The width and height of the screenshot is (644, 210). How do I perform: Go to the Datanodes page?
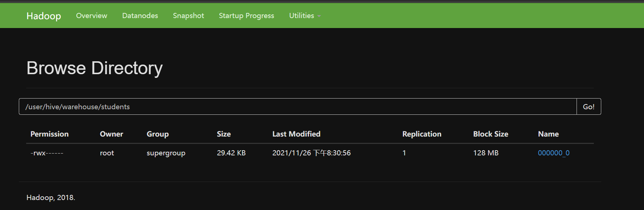pyautogui.click(x=140, y=16)
